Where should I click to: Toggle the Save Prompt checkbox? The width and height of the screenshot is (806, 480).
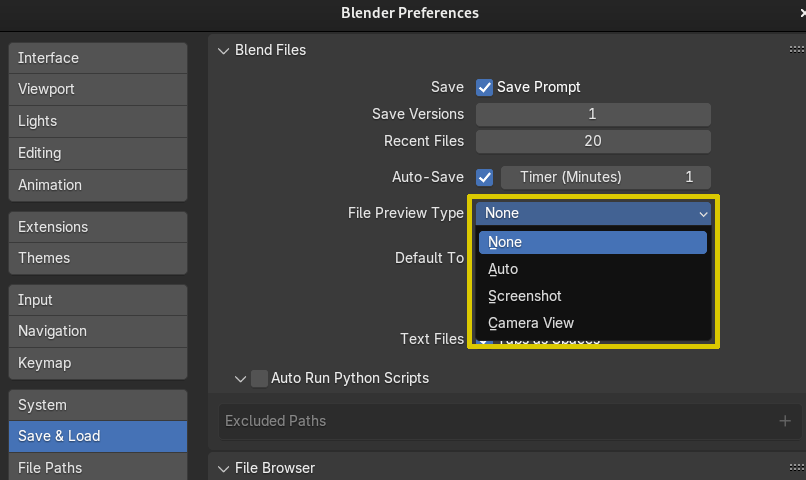[484, 87]
